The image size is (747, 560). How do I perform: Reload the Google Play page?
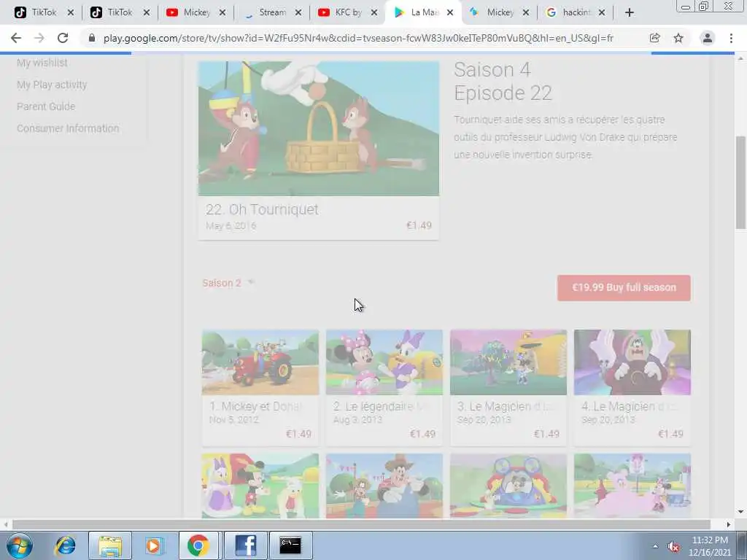63,38
